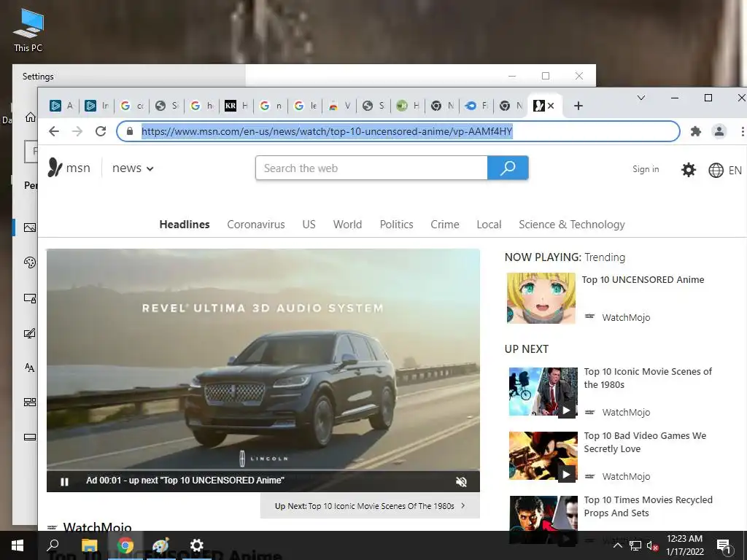Switch to the first tab labeled A
Screen dimensions: 747x560
[x=63, y=106]
